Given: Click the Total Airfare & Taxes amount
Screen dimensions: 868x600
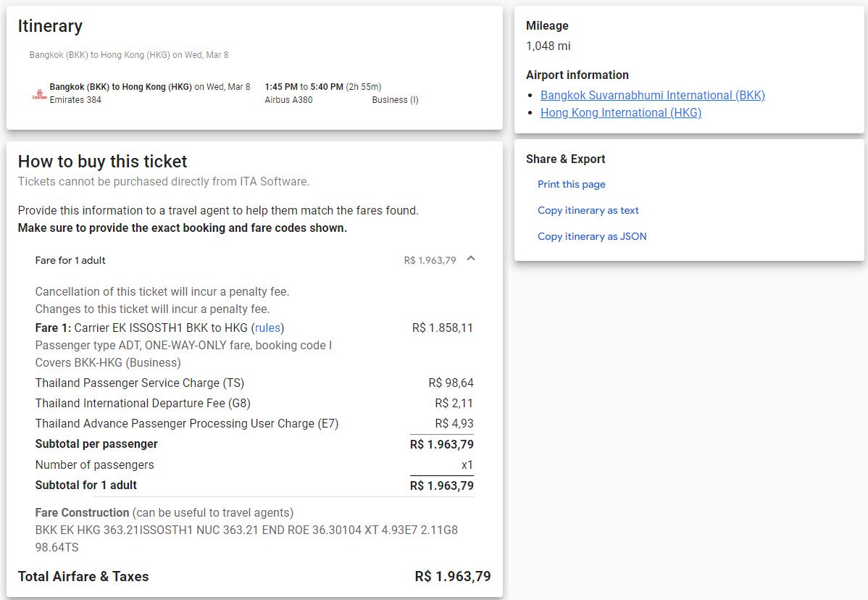Looking at the screenshot, I should 452,577.
